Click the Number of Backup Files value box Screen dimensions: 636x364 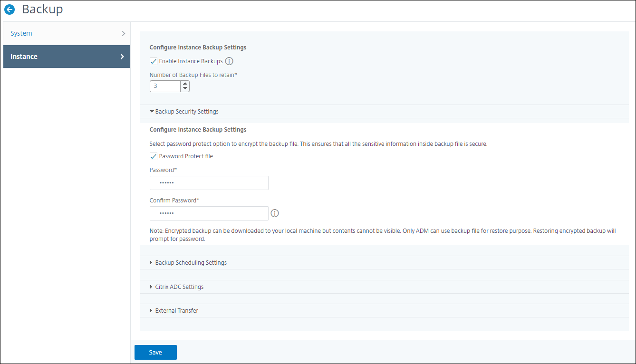pyautogui.click(x=165, y=86)
